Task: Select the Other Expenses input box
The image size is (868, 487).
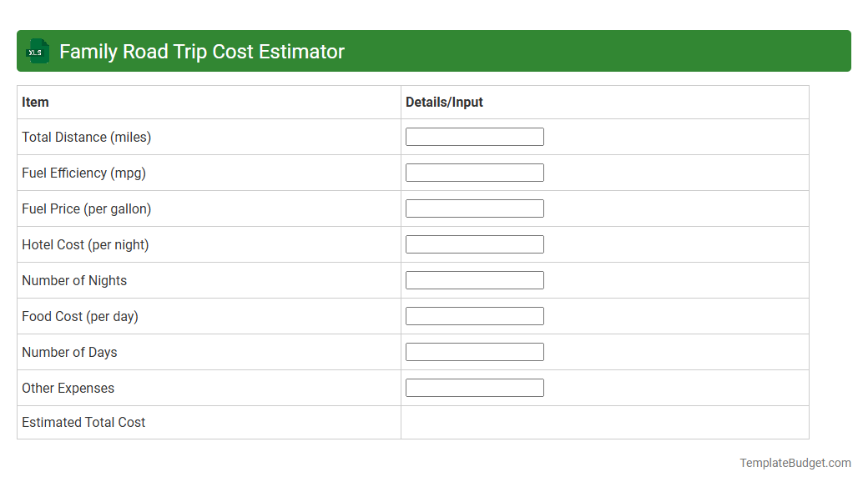Action: click(474, 387)
